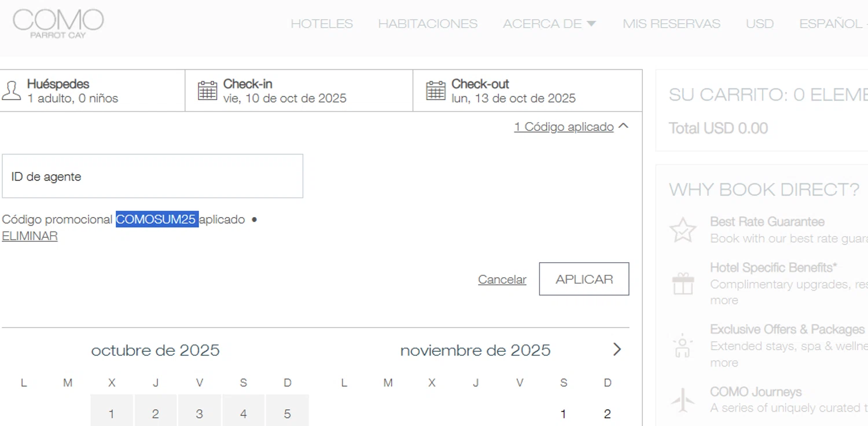The width and height of the screenshot is (868, 426).
Task: Click the SU CARRITO cart heading
Action: (x=768, y=94)
